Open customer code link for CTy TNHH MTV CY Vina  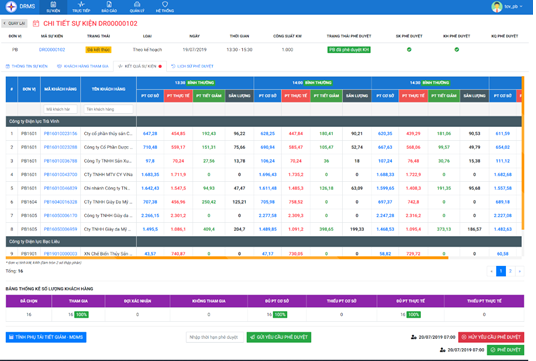[x=61, y=175]
